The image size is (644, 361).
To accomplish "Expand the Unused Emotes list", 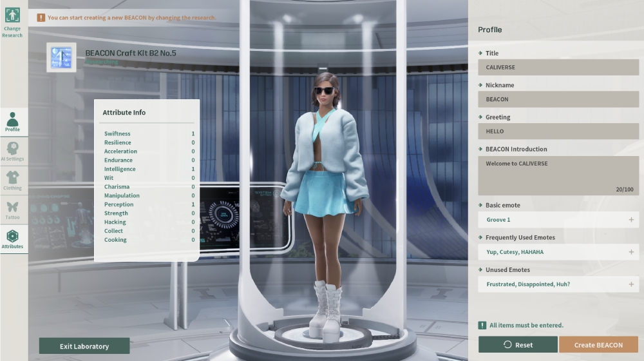I will (558, 284).
